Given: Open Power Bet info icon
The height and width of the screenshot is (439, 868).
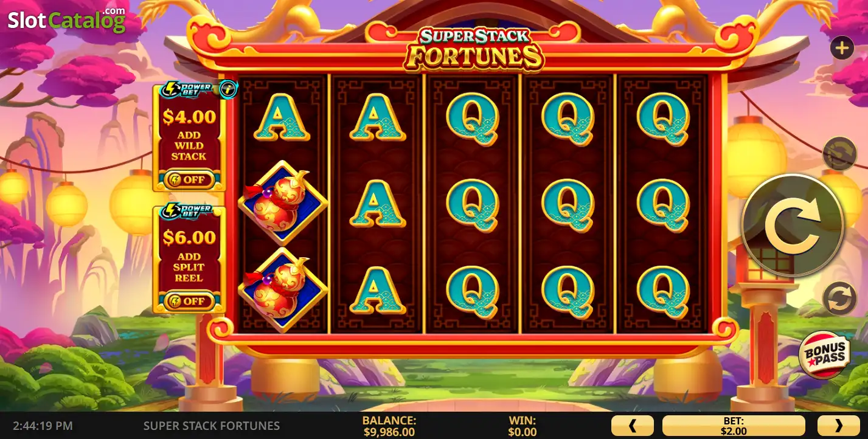Looking at the screenshot, I should point(228,89).
